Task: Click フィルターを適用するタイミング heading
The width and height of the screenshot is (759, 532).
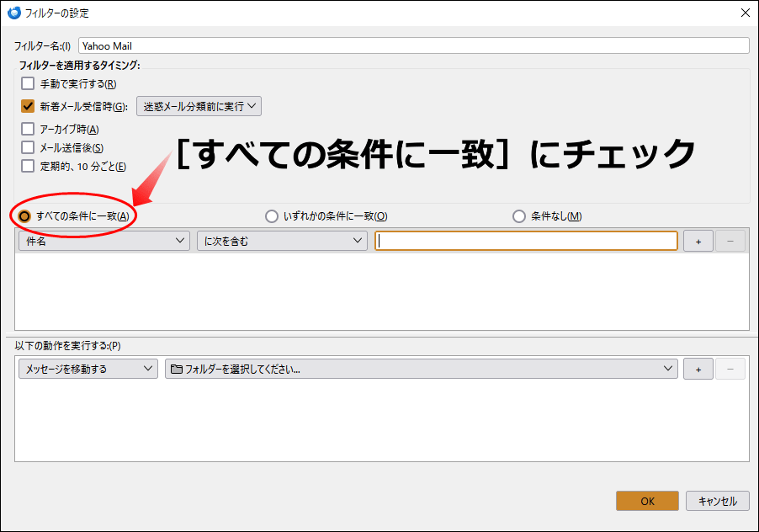Action: (79, 65)
